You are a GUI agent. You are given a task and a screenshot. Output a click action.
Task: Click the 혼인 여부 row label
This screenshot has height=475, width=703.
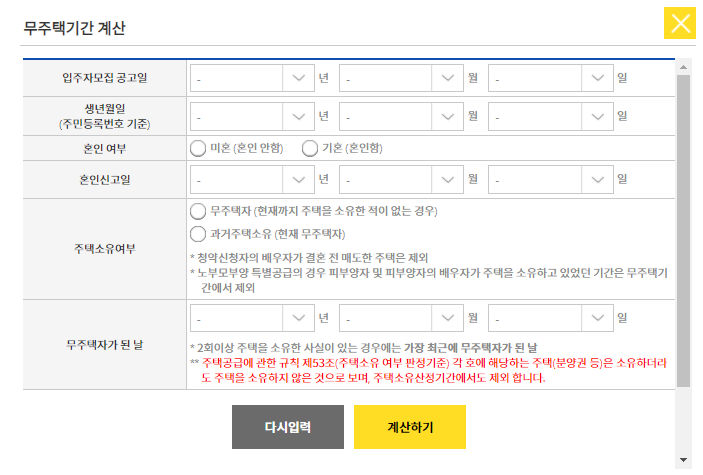(104, 148)
